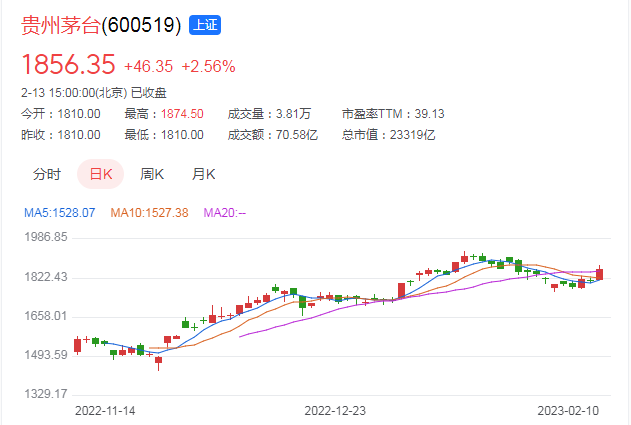631x425 pixels.
Task: Click the 1658.01 y-axis label
Action: pos(46,316)
